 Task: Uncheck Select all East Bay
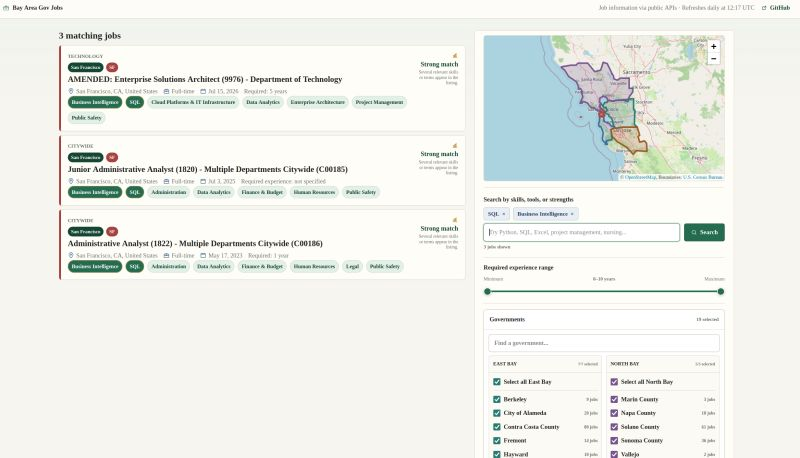(497, 381)
